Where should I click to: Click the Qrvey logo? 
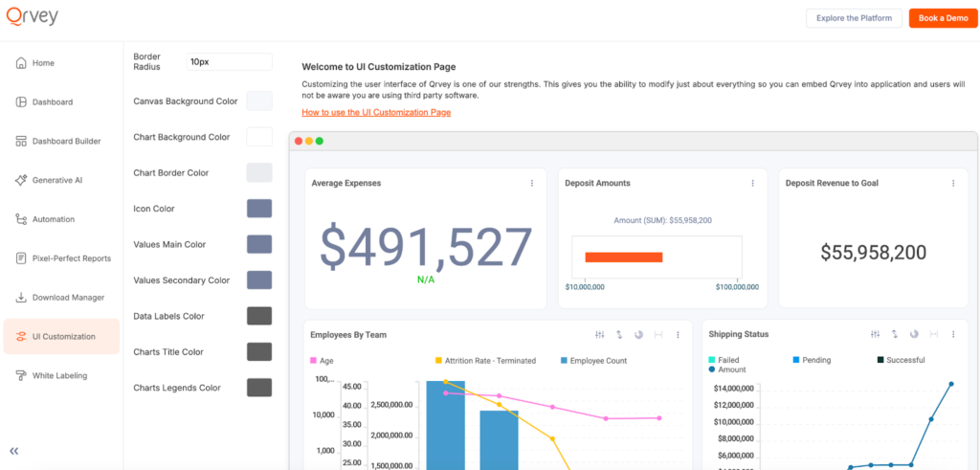coord(33,17)
